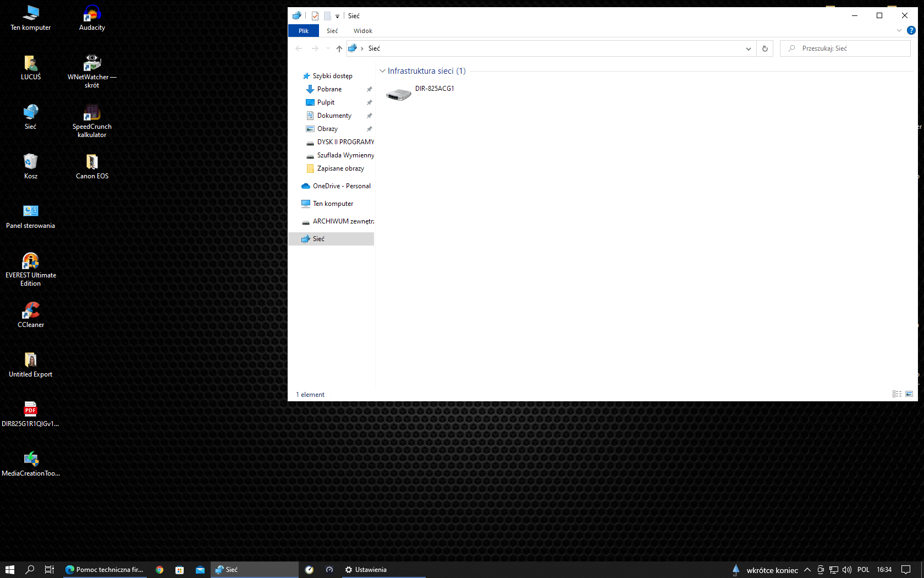The image size is (924, 578).
Task: Show hidden tray icons chevron
Action: (x=807, y=570)
